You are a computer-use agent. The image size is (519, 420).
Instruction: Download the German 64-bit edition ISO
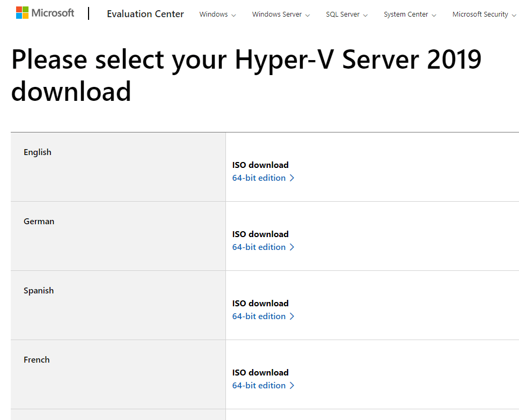263,247
